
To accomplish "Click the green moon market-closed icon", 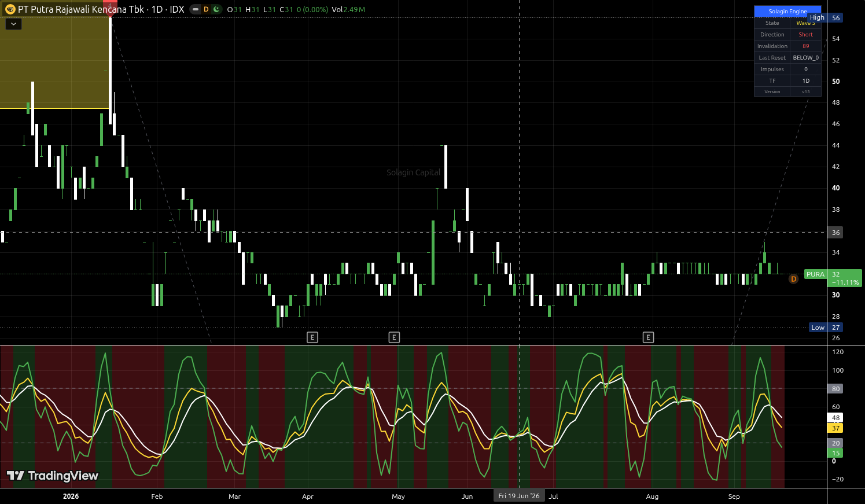I will click(x=216, y=9).
